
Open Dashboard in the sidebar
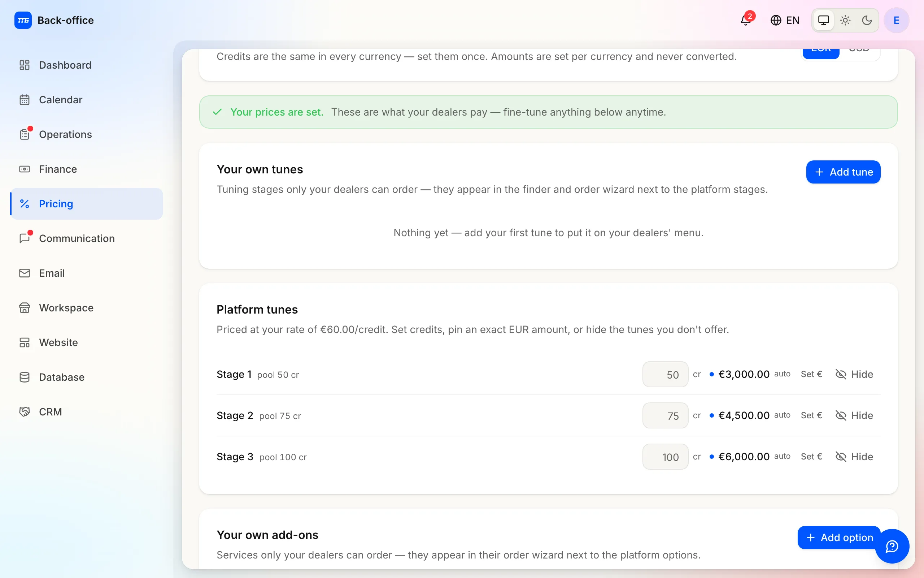point(87,65)
